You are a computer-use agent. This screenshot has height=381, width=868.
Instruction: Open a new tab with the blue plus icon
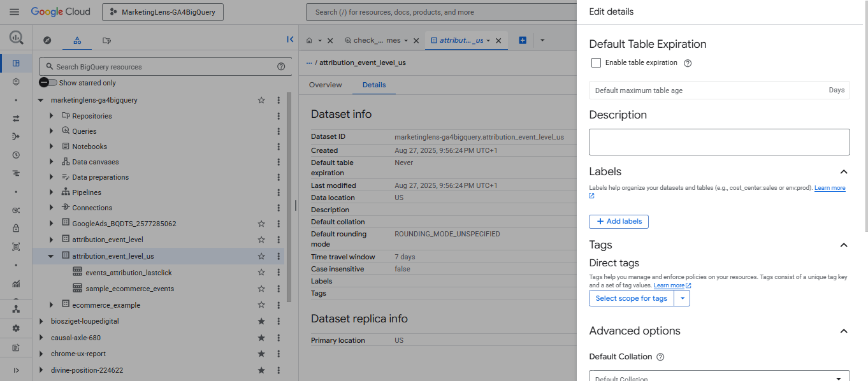(522, 40)
